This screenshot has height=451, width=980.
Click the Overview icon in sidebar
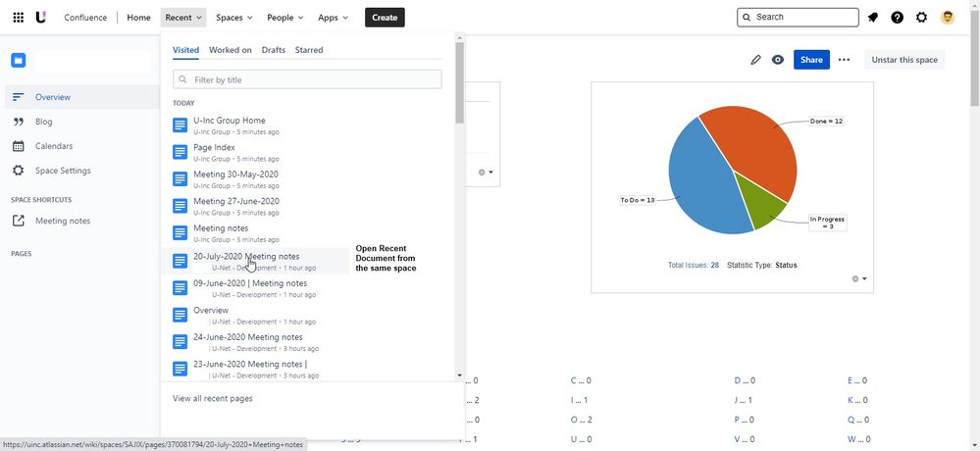(18, 97)
